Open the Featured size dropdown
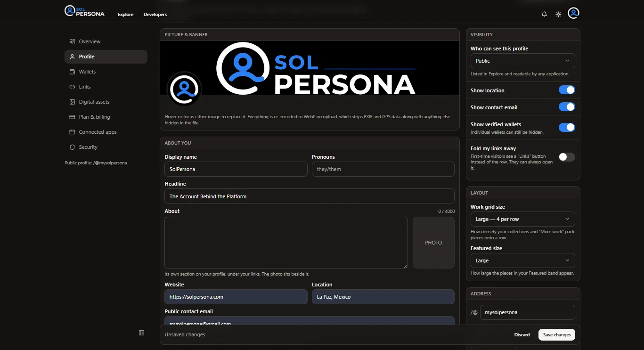 tap(522, 260)
